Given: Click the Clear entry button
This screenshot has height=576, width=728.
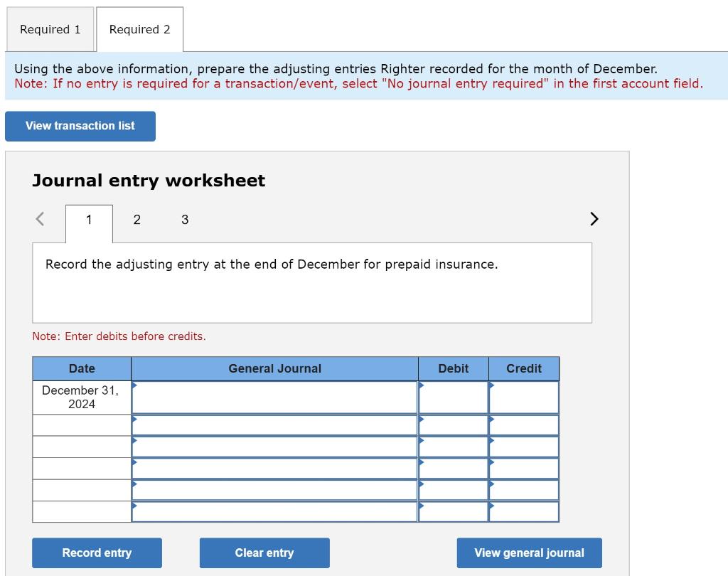Looking at the screenshot, I should coord(264,553).
